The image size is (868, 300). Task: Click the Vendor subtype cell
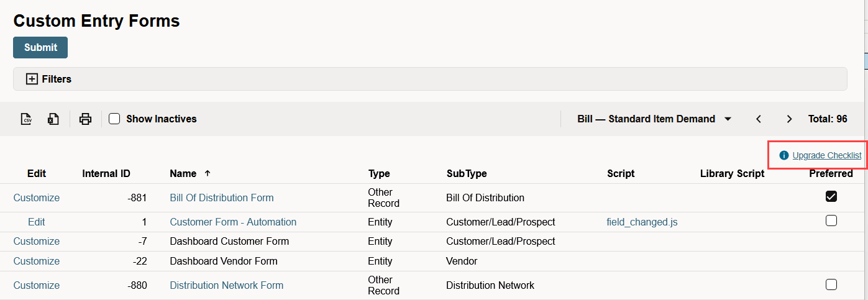click(462, 261)
